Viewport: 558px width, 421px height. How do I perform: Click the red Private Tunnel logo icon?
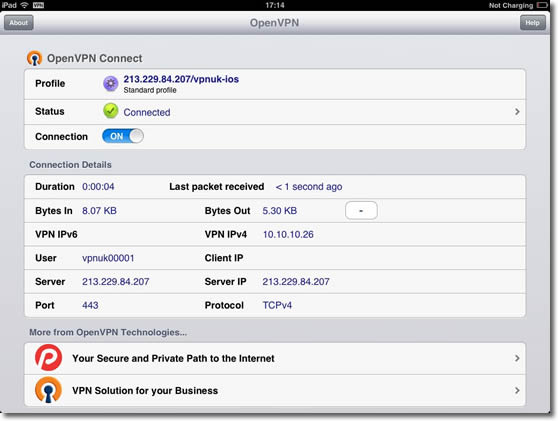click(48, 358)
